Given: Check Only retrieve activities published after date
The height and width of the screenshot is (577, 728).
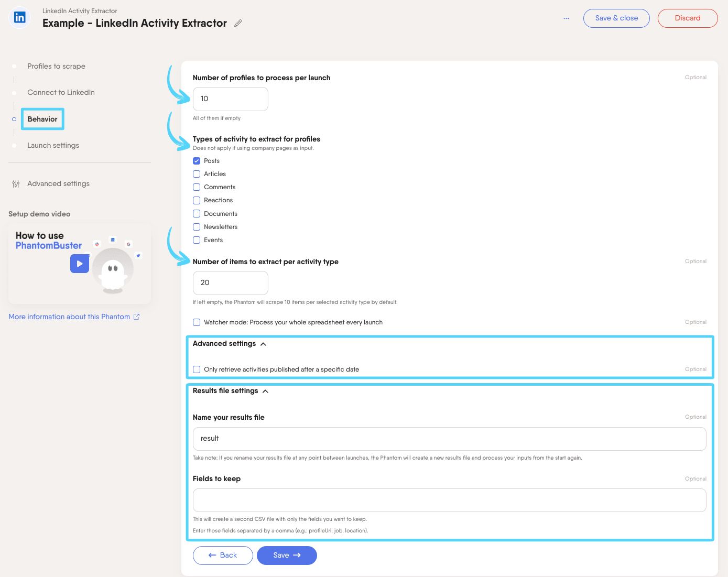Looking at the screenshot, I should coord(197,369).
